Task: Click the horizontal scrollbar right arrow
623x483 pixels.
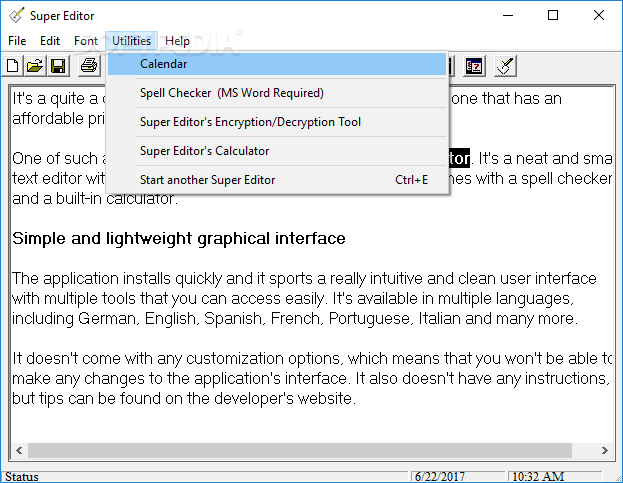Action: pyautogui.click(x=605, y=450)
